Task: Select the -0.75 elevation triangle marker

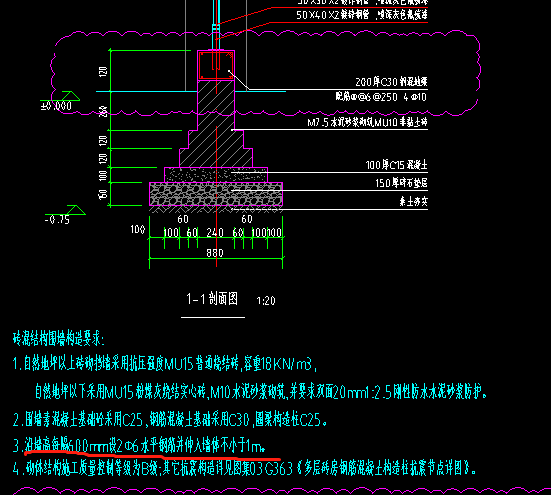Action: coord(76,210)
